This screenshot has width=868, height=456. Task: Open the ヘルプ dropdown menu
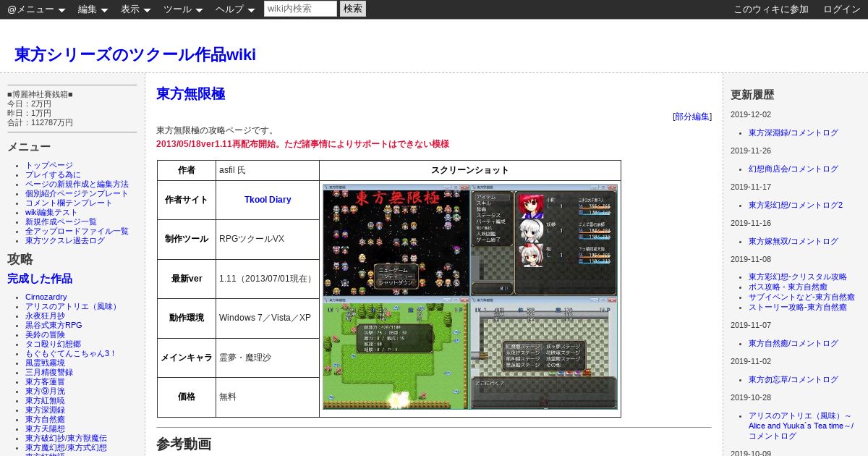click(x=235, y=9)
